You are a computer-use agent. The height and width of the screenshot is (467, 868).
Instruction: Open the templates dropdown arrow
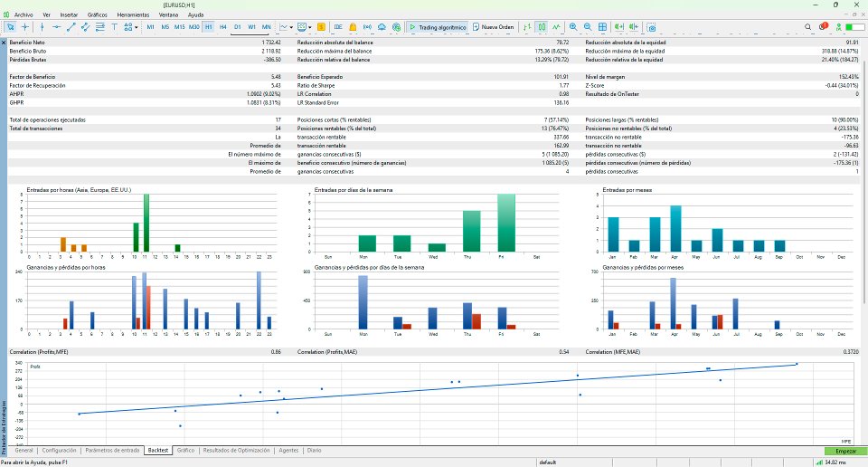311,27
